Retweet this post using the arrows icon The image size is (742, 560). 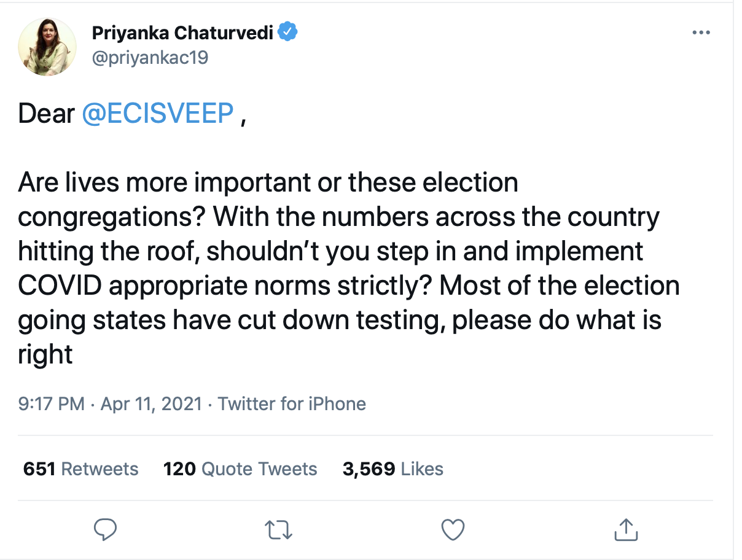(x=278, y=529)
